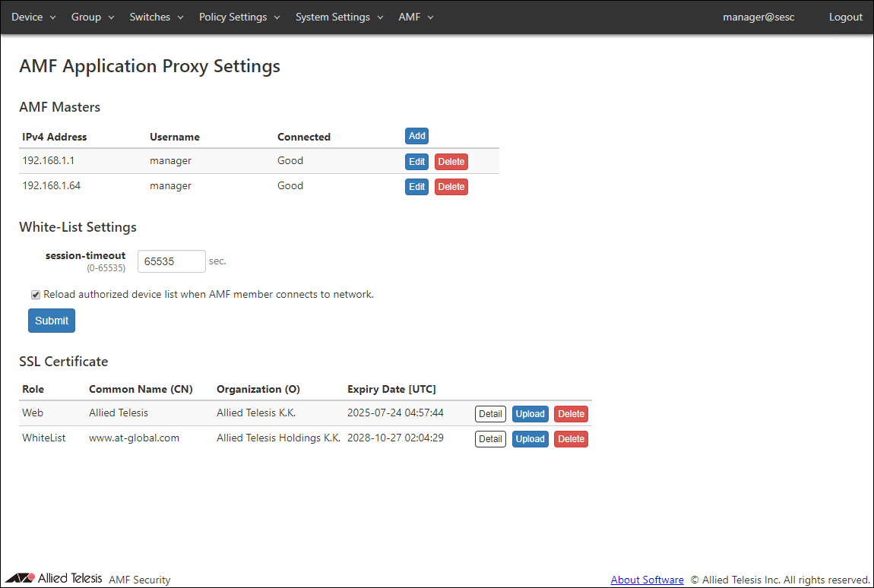This screenshot has width=874, height=588.
Task: View Detail of the Web certificate
Action: coord(490,414)
